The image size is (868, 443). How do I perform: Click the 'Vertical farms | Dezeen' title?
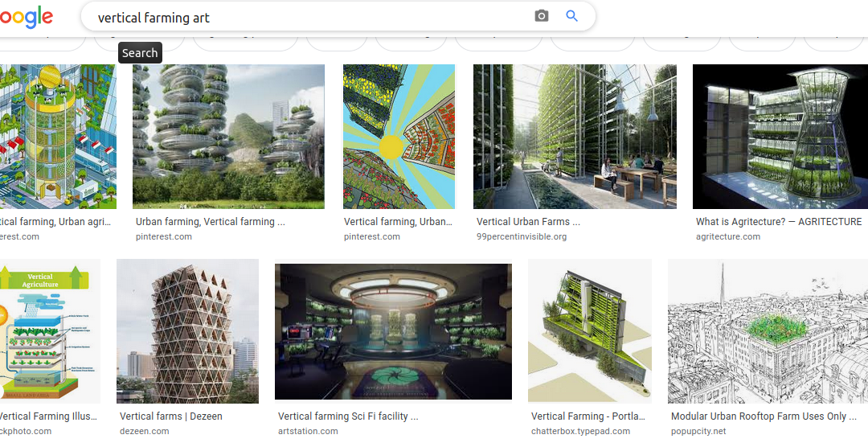[x=171, y=416]
